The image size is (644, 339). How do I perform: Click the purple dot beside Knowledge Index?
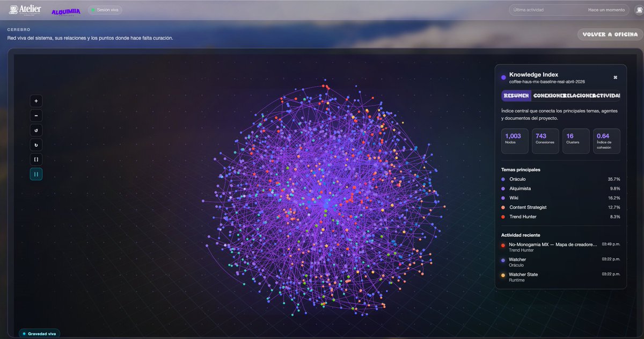tap(503, 77)
